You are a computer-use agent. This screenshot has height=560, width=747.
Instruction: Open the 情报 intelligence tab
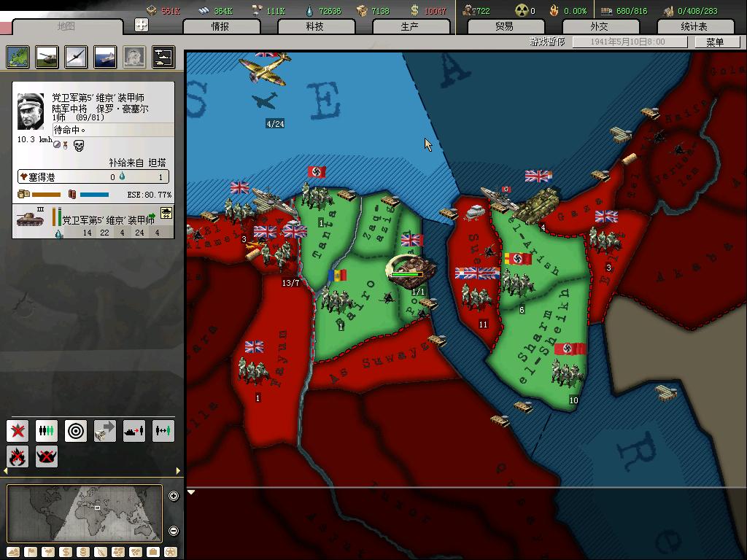pos(221,27)
